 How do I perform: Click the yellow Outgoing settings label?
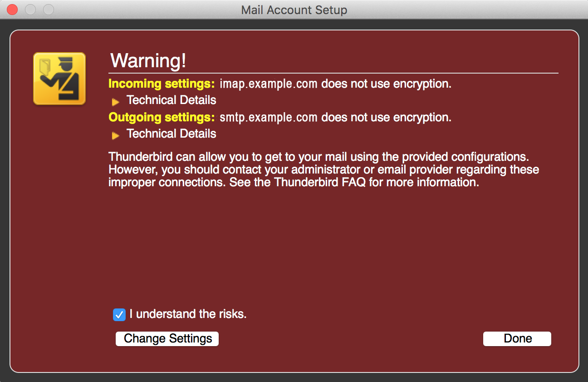[162, 117]
